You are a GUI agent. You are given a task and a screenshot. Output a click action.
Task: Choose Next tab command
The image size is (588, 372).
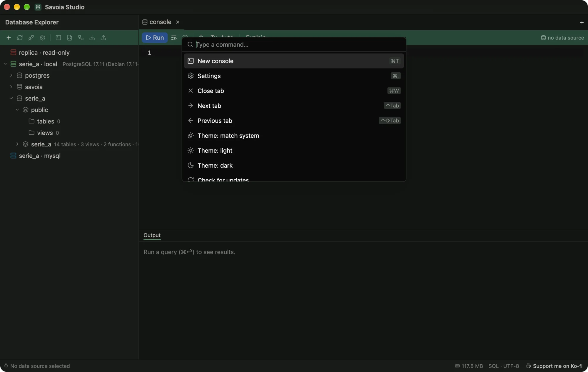pos(294,106)
